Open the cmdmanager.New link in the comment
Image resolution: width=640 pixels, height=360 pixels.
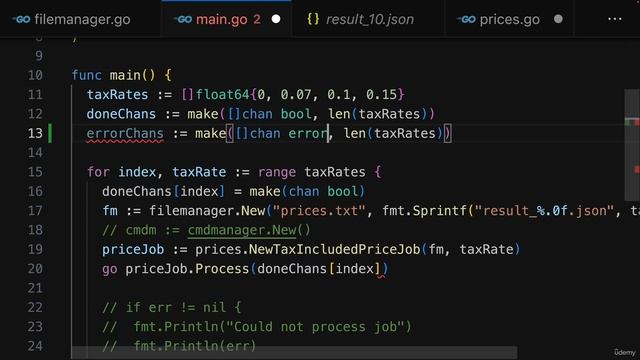coord(242,230)
